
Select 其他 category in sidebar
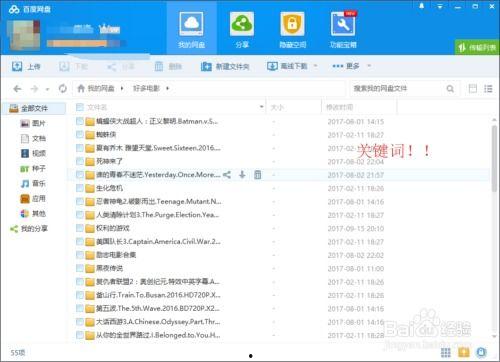(33, 214)
